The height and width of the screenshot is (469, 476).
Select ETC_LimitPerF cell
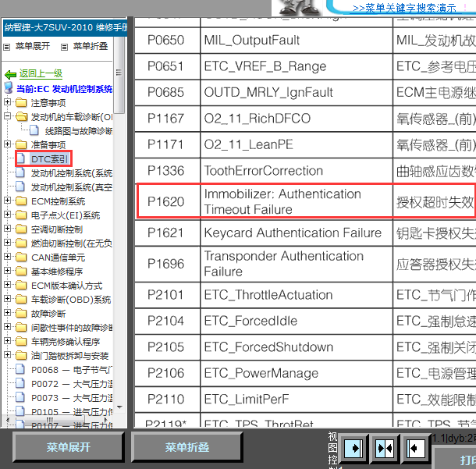tap(297, 400)
